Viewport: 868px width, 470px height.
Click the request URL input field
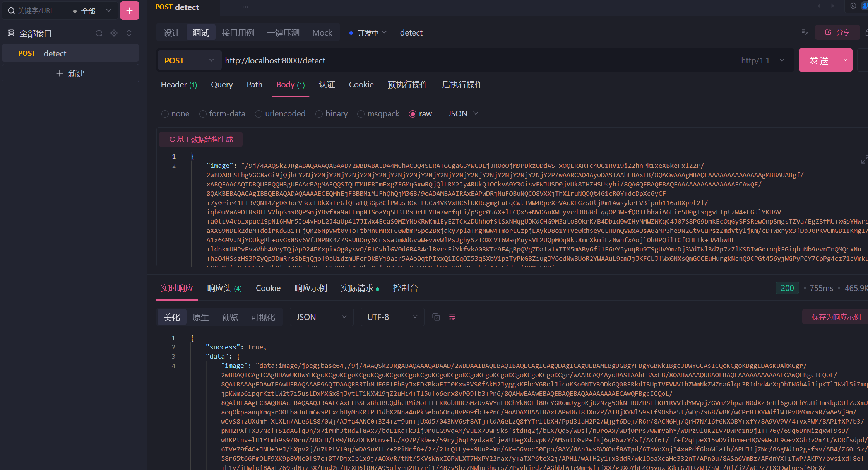[x=464, y=61]
